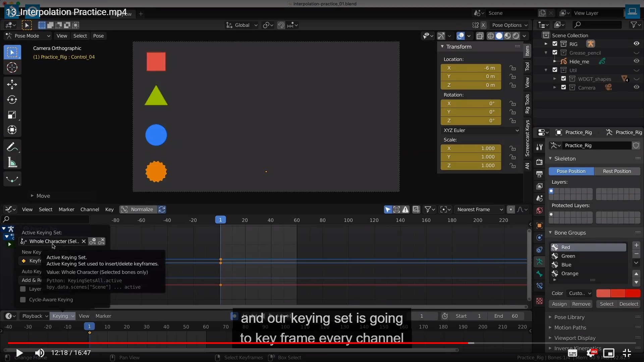Uncheck the Camera collection checkbox

(563, 87)
